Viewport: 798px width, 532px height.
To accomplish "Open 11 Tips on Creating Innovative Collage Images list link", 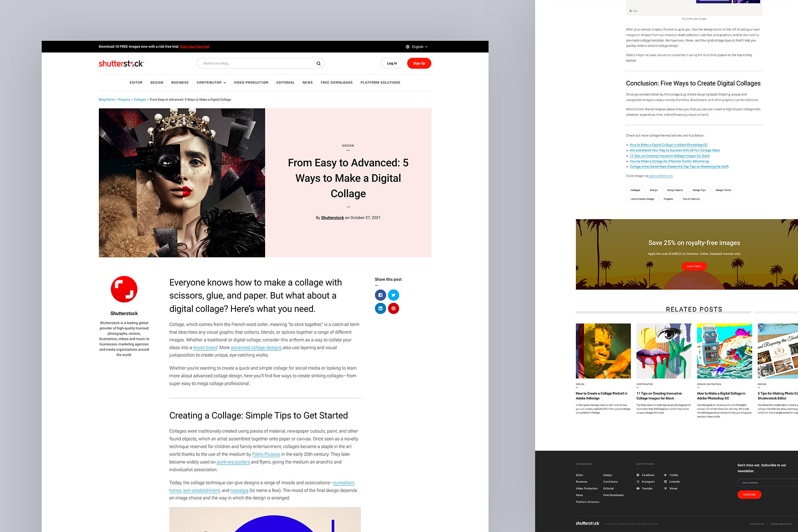I will [670, 156].
